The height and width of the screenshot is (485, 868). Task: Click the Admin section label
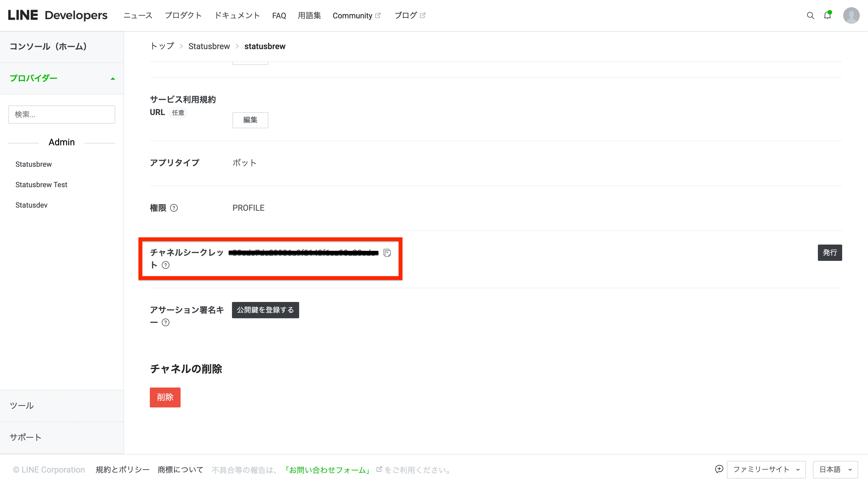pos(62,142)
